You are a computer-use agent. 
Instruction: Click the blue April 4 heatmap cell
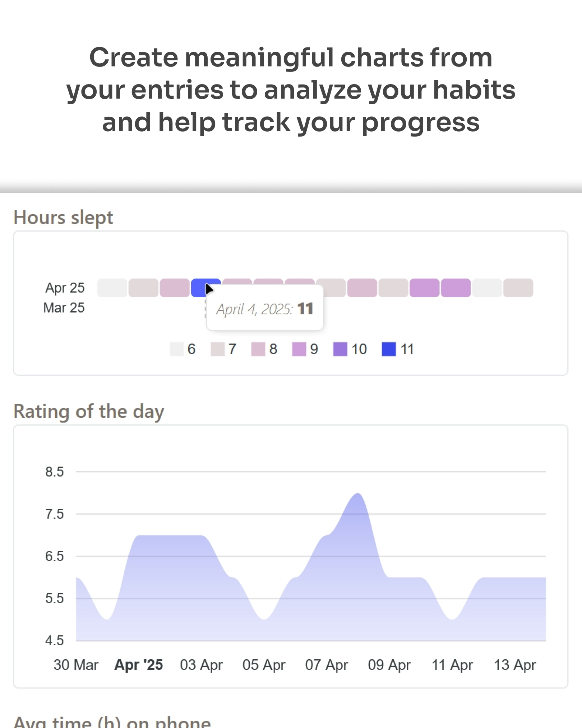(x=206, y=288)
